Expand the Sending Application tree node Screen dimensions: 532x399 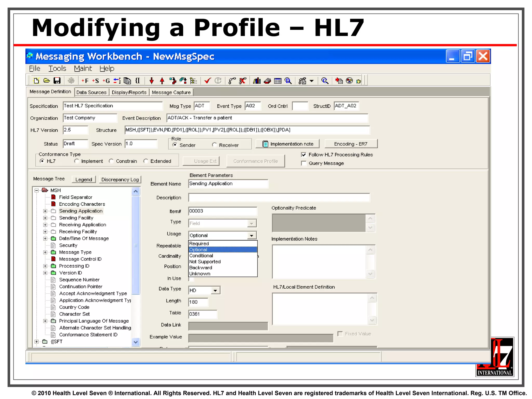pos(45,211)
